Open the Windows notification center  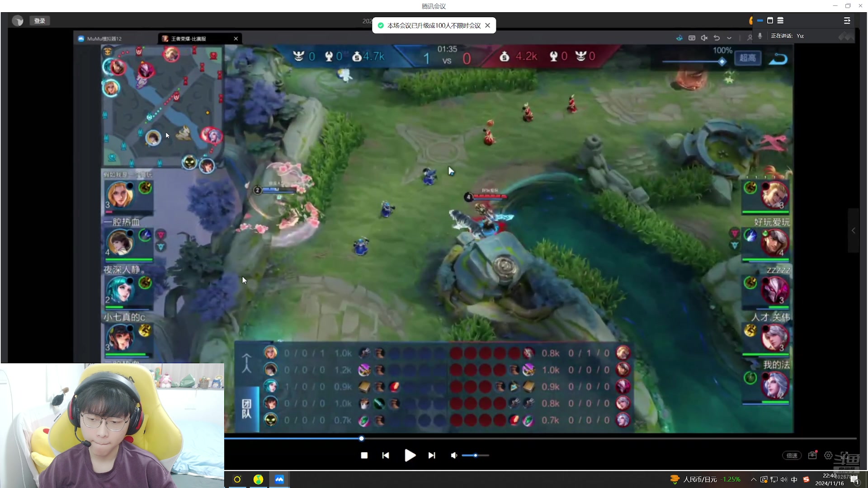tap(854, 480)
